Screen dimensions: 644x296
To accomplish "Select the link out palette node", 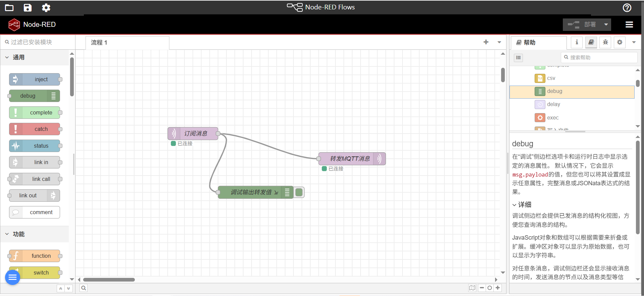I will (x=35, y=196).
